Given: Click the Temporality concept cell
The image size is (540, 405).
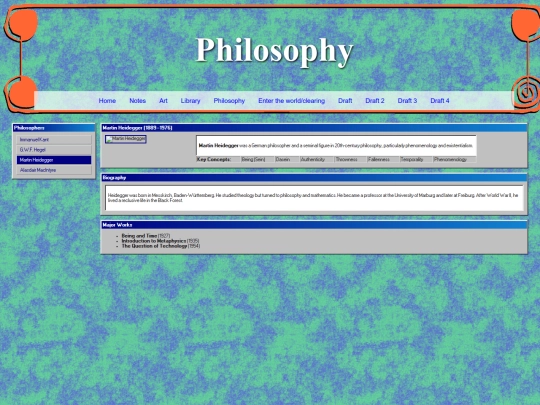Looking at the screenshot, I should 416,159.
